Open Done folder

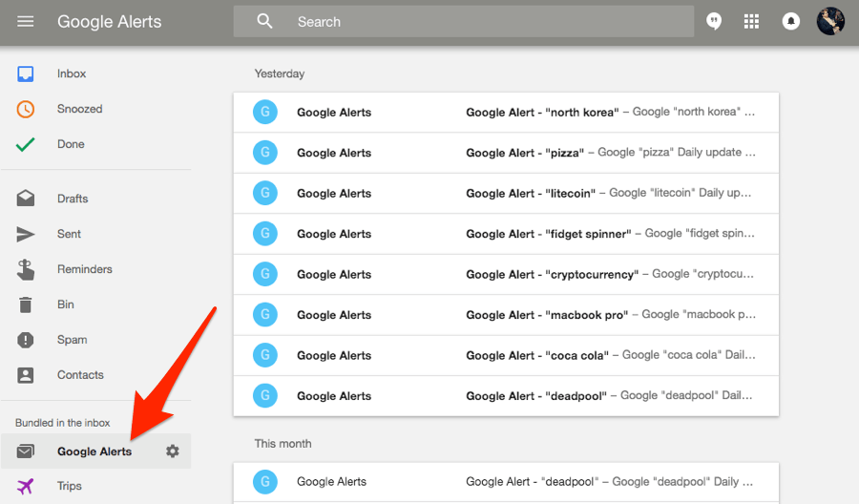pyautogui.click(x=71, y=144)
